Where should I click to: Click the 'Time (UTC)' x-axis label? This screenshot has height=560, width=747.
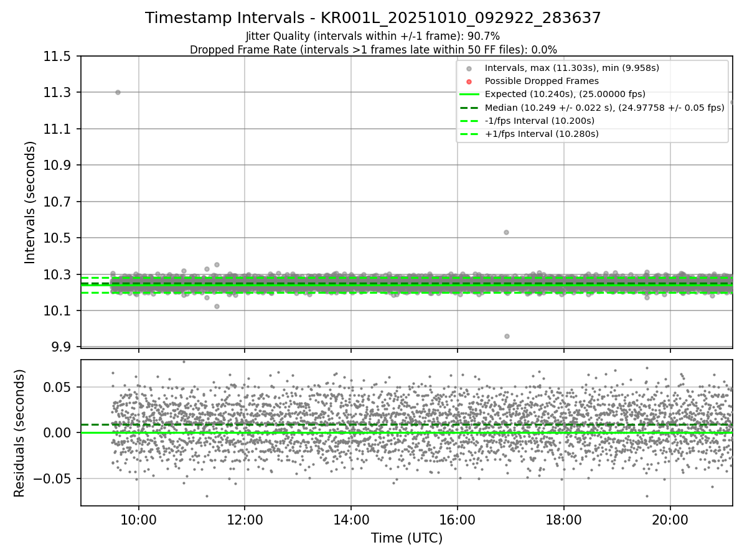coord(406,538)
